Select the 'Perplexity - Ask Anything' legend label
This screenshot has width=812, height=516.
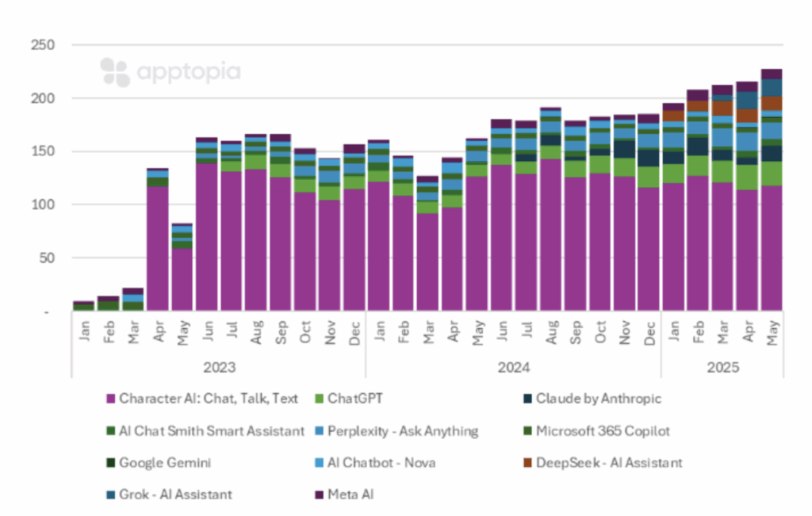tap(403, 431)
